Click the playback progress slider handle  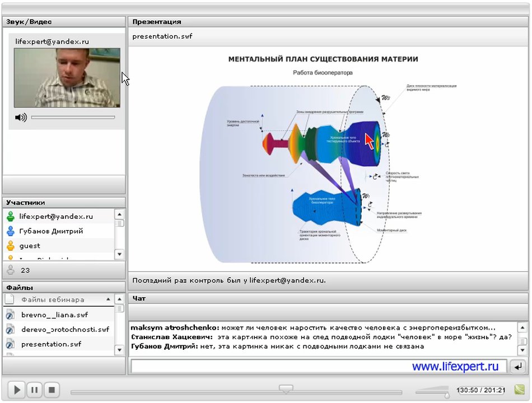[x=286, y=389]
